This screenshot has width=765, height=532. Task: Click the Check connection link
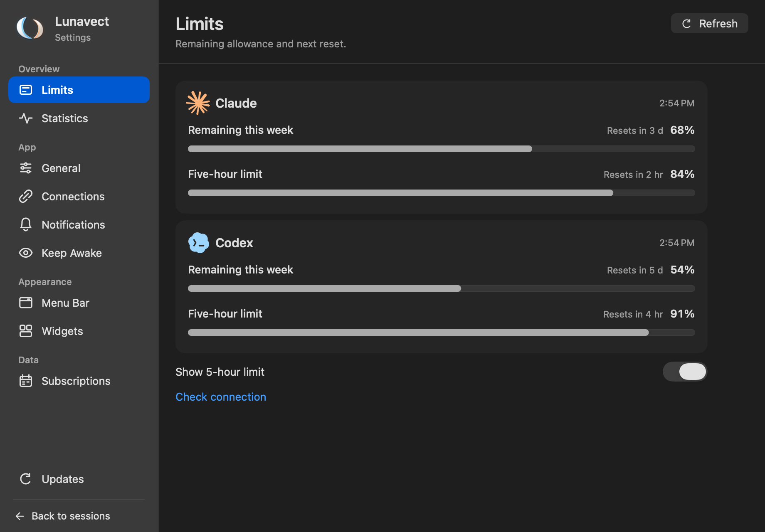(221, 397)
